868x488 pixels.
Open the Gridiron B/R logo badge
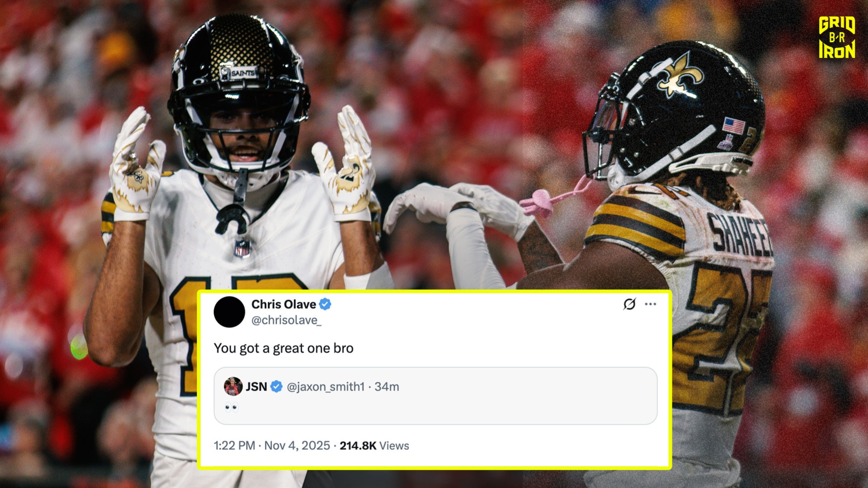click(837, 37)
